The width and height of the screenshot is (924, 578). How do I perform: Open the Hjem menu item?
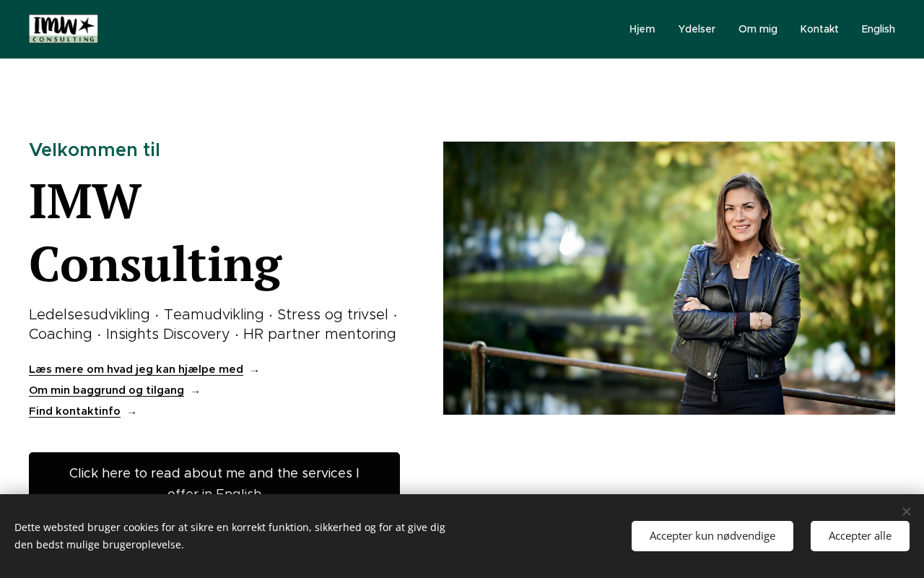point(642,29)
